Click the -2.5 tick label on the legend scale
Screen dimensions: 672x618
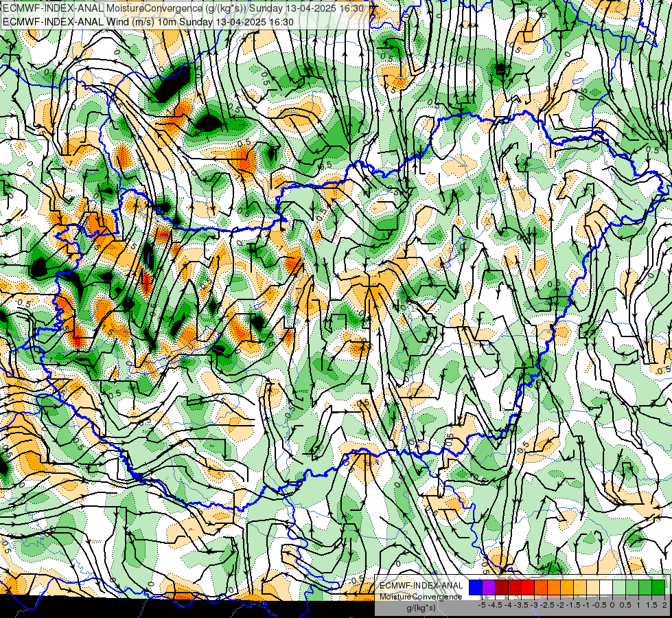click(547, 605)
